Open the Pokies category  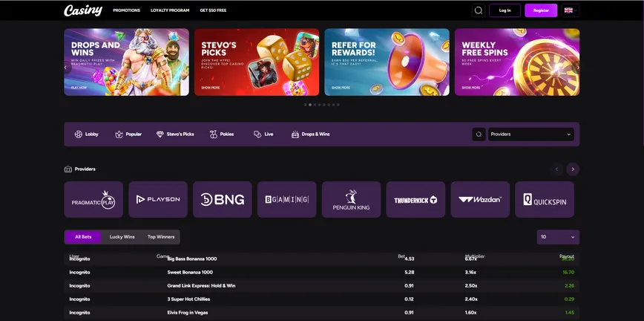tap(221, 134)
